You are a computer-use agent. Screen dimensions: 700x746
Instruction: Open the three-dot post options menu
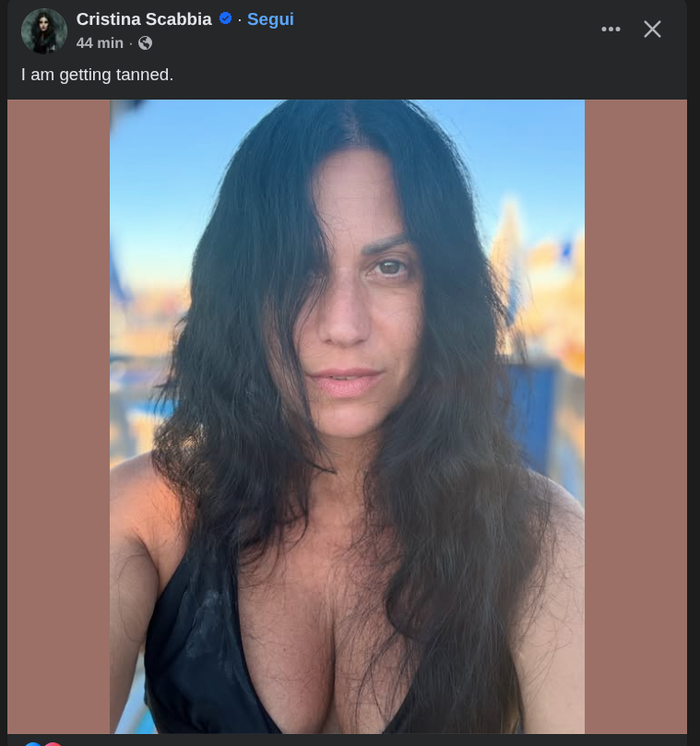pyautogui.click(x=611, y=29)
